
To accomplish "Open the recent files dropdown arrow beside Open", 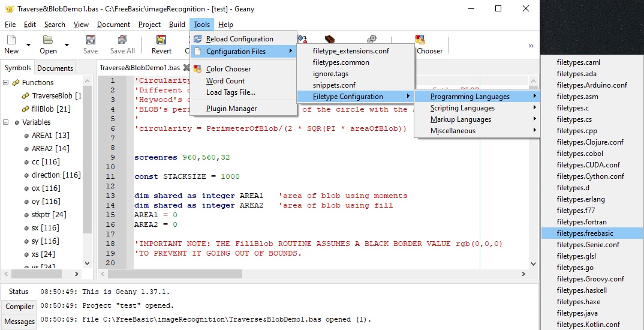I will coord(67,45).
